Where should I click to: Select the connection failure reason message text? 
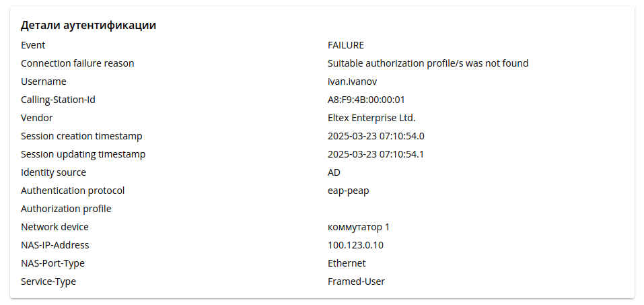click(x=427, y=63)
